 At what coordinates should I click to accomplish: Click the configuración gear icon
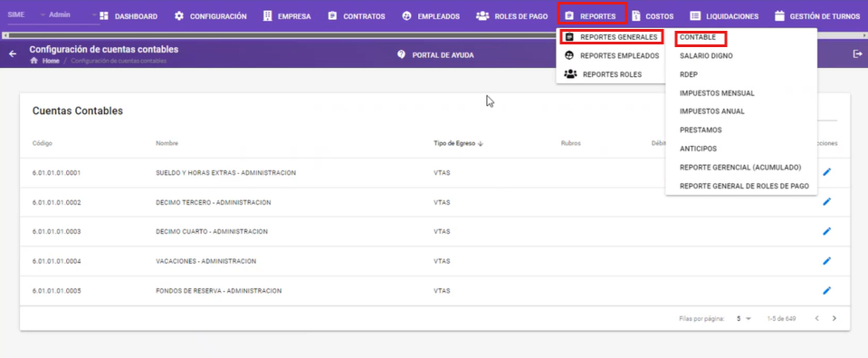[x=179, y=16]
